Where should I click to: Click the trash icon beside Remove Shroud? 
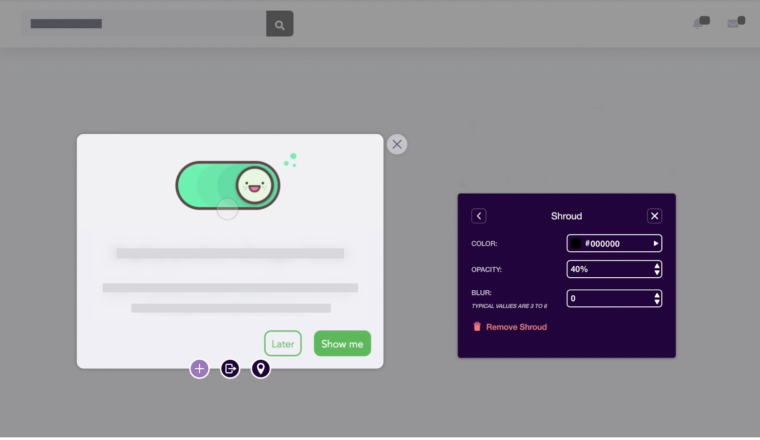coord(477,327)
